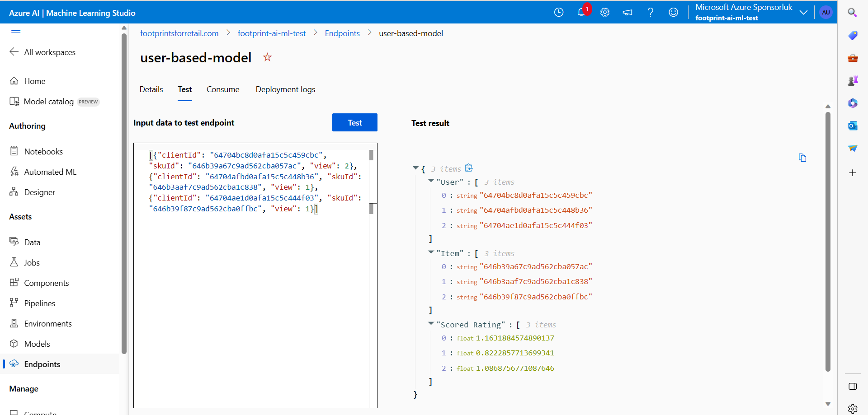Click the scored rating 0.8222857713699341
The width and height of the screenshot is (868, 415).
tap(515, 353)
